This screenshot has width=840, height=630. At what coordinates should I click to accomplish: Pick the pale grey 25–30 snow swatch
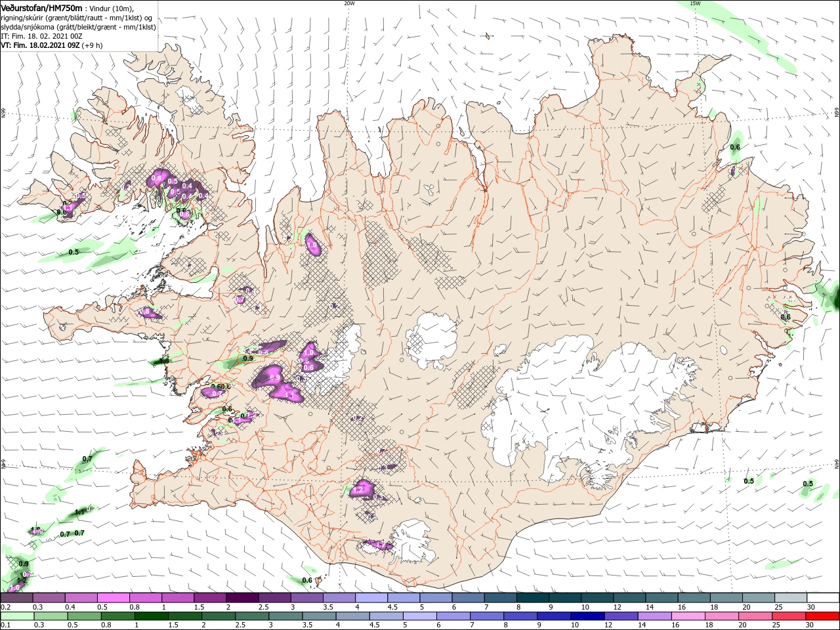pos(789,598)
